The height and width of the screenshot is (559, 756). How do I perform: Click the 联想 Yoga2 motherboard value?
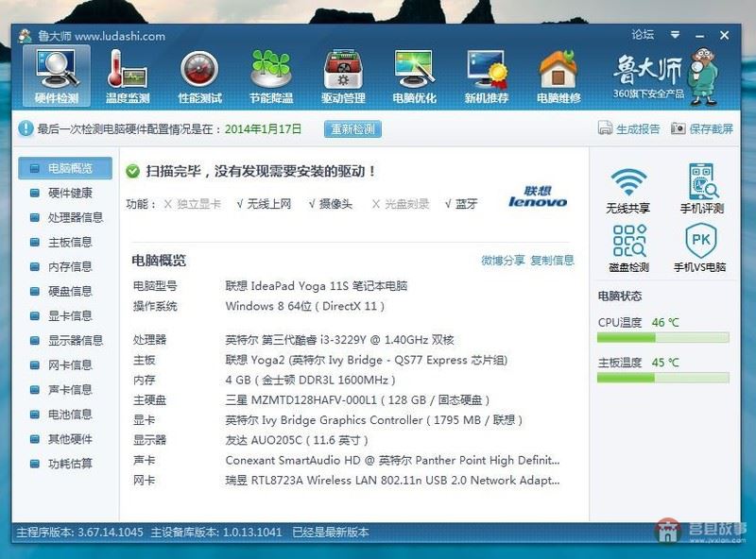tap(367, 360)
